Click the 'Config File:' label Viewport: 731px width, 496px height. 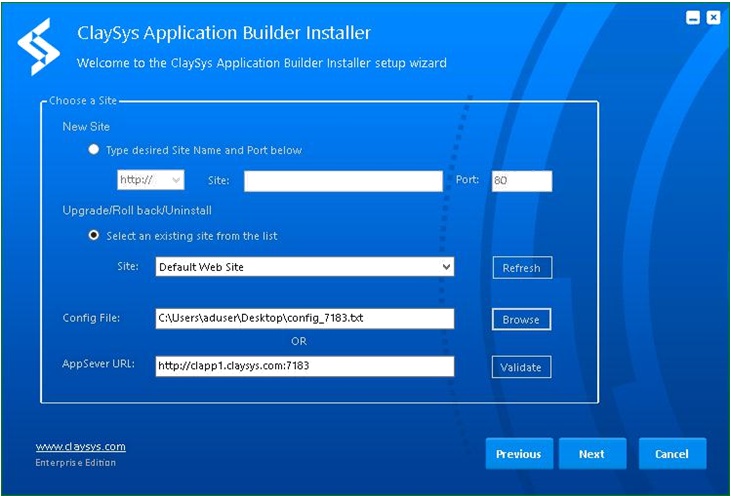pos(91,318)
